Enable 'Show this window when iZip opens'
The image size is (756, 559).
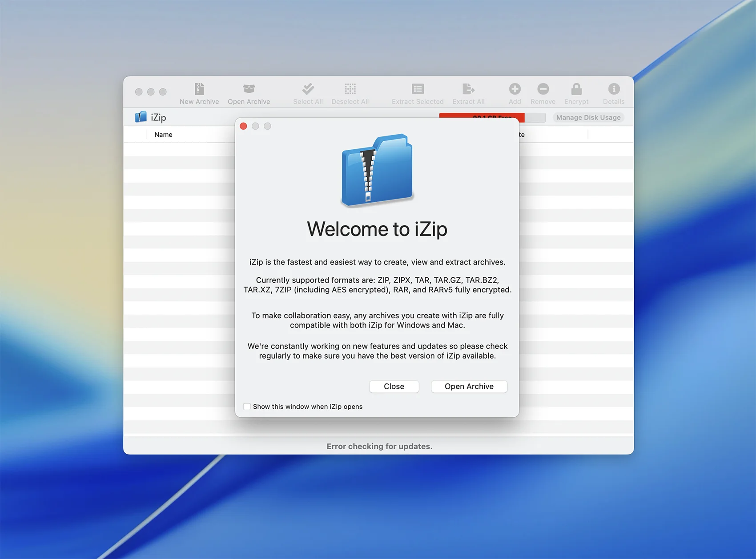click(x=247, y=407)
